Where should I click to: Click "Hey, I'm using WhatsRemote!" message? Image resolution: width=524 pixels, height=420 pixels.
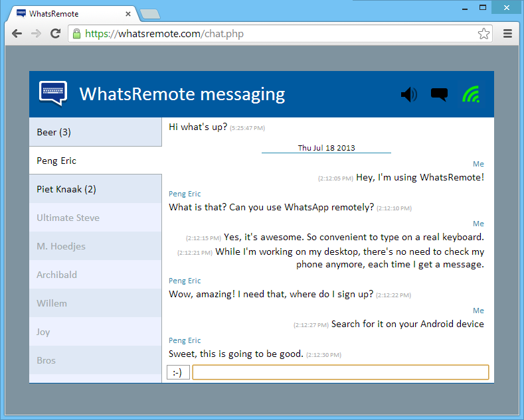(x=420, y=177)
